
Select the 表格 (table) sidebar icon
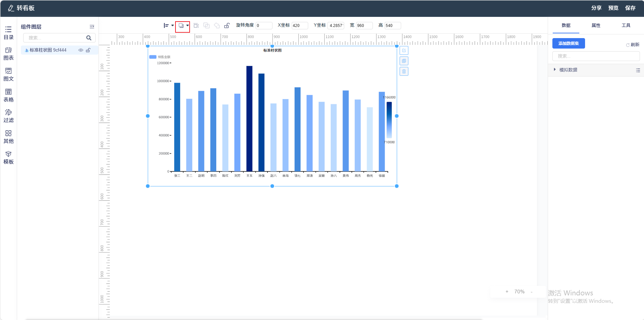click(8, 95)
